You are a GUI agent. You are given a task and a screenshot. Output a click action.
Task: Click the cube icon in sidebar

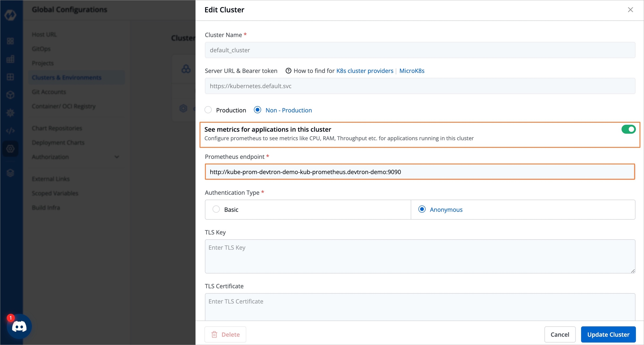(x=10, y=95)
